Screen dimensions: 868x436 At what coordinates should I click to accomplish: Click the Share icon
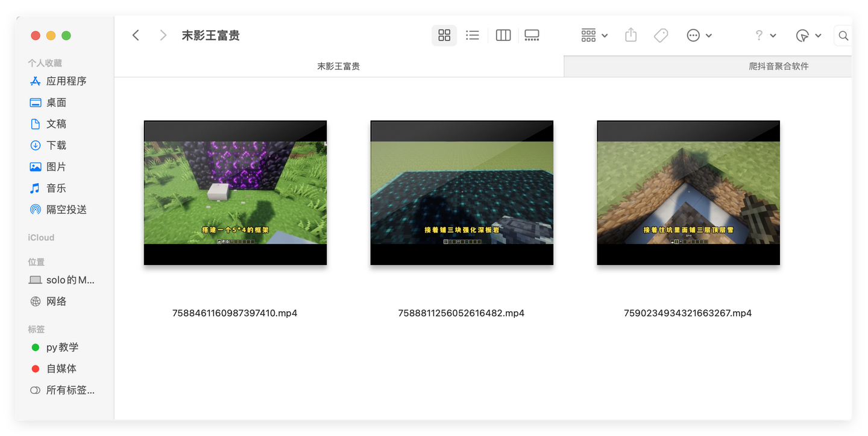click(x=631, y=36)
